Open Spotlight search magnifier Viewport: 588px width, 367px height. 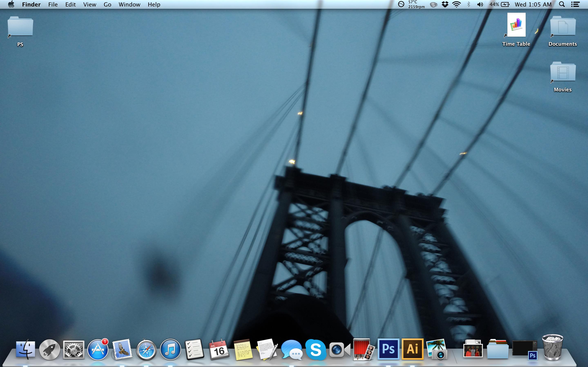[x=562, y=4]
